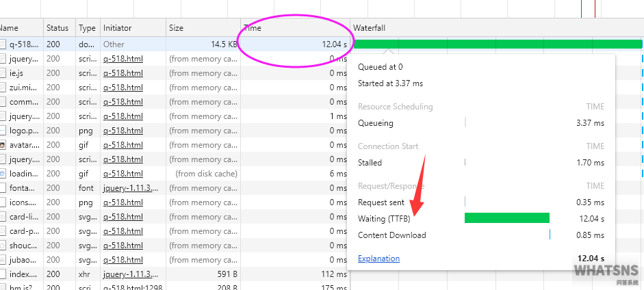Click the loading gif file icon
This screenshot has height=290, width=644.
tap(3, 174)
